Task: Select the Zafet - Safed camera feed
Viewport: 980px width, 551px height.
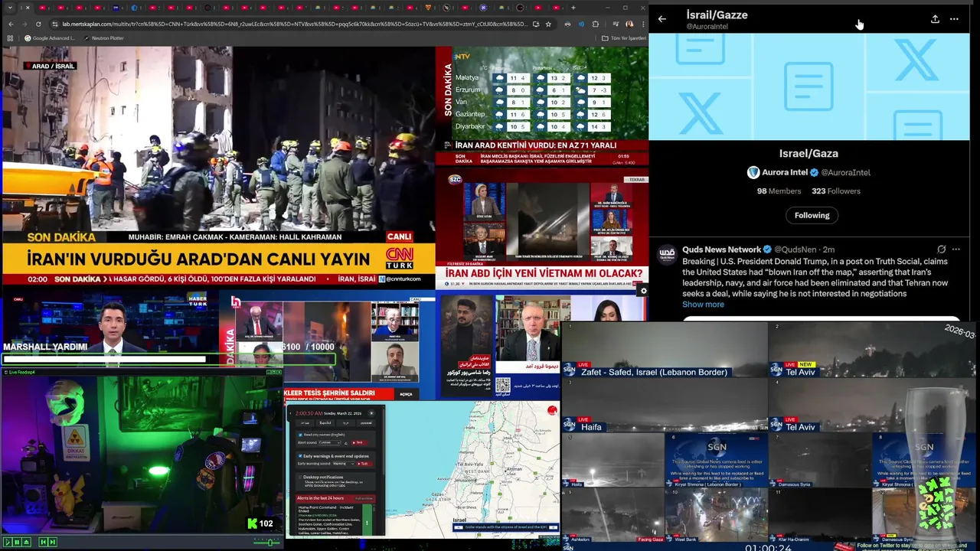Action: (x=665, y=349)
